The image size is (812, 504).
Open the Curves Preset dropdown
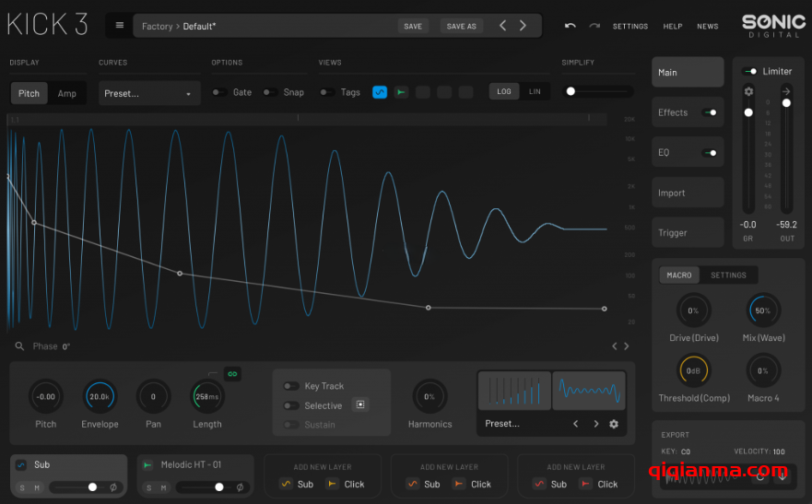pyautogui.click(x=149, y=93)
